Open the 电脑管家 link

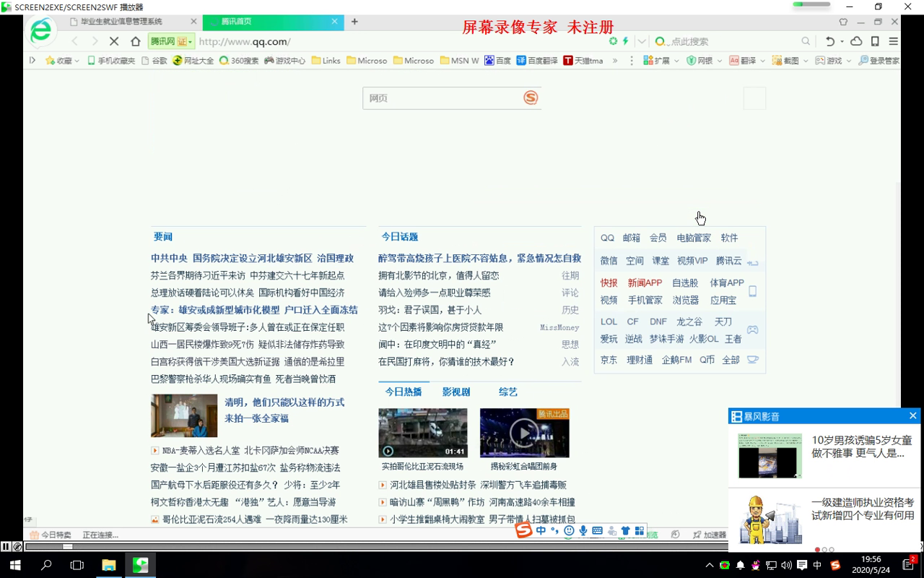click(694, 238)
